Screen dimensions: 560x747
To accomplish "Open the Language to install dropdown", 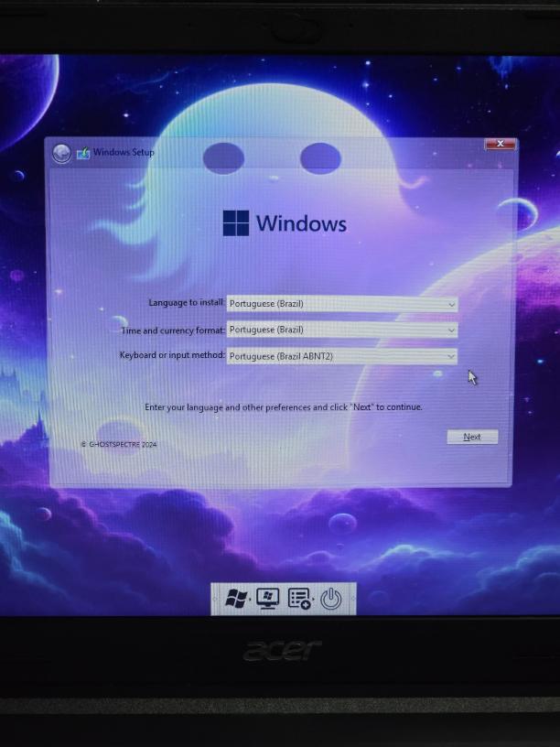I will [342, 304].
